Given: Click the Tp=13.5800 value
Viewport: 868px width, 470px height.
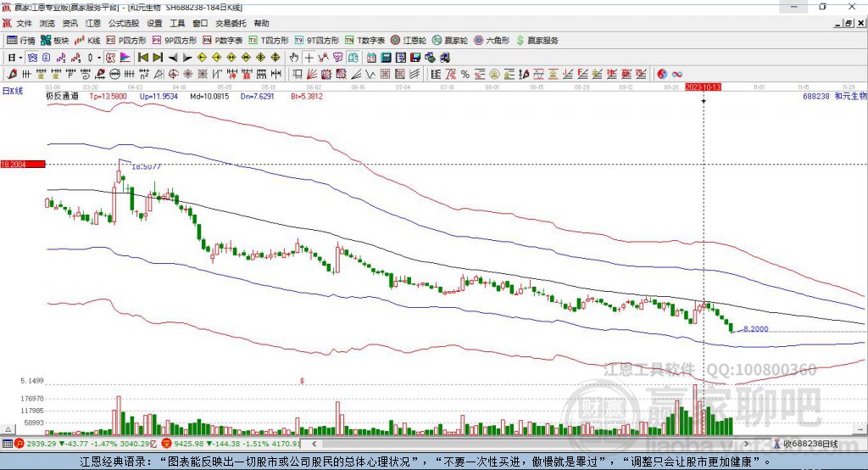Looking at the screenshot, I should 108,96.
